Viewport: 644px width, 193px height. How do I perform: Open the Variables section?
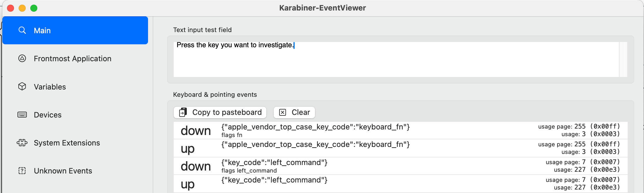click(50, 87)
